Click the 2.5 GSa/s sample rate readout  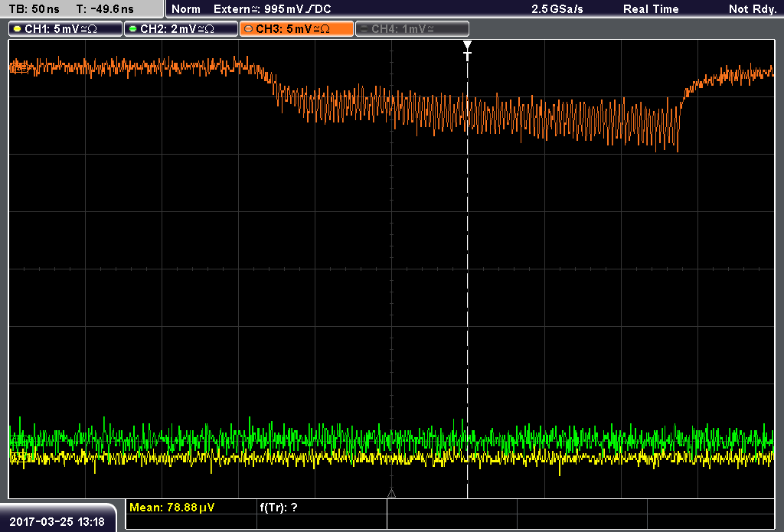(x=557, y=9)
